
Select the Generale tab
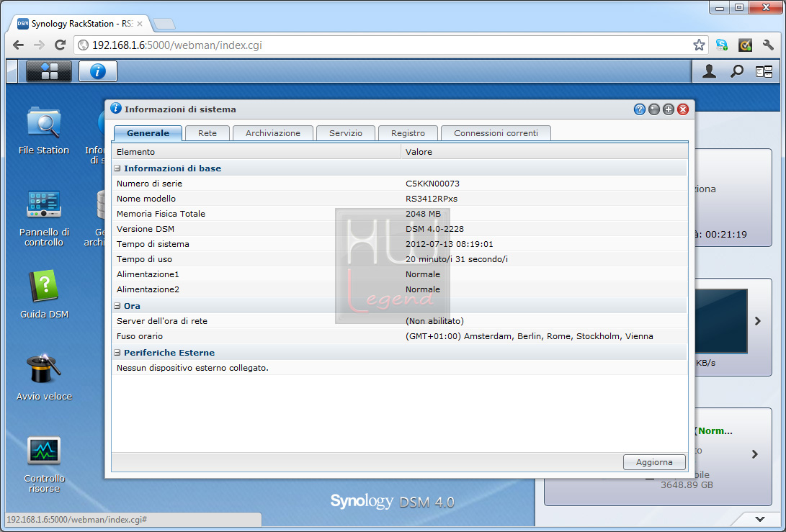(x=148, y=133)
